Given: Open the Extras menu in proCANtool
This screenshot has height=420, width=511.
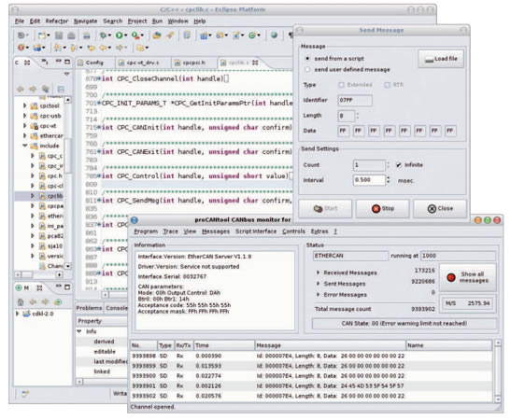Looking at the screenshot, I should point(319,231).
